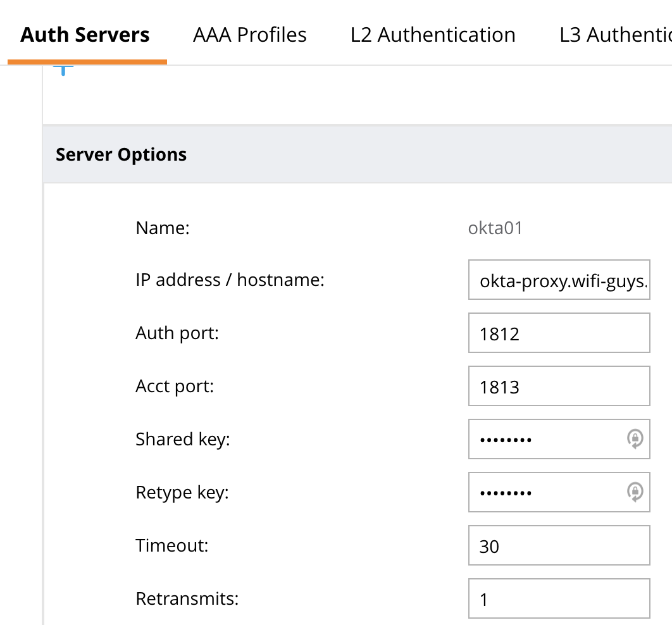672x625 pixels.
Task: Click the Name label
Action: pyautogui.click(x=162, y=228)
